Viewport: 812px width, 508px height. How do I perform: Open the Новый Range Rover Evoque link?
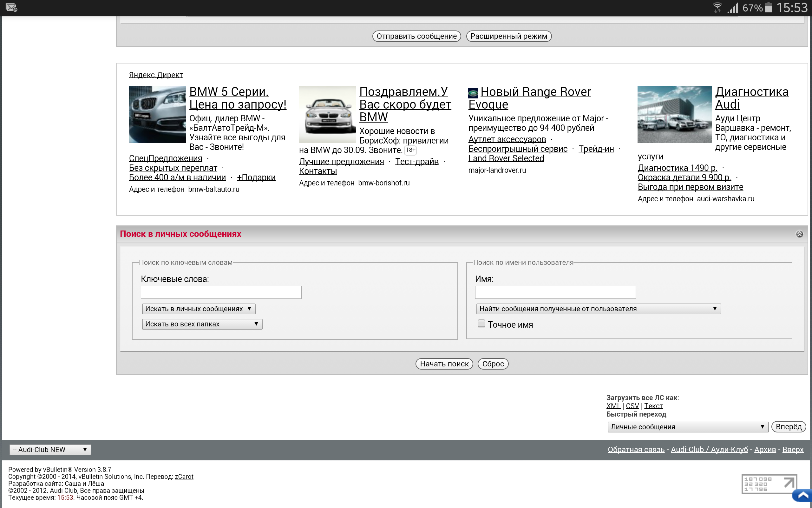click(x=529, y=98)
